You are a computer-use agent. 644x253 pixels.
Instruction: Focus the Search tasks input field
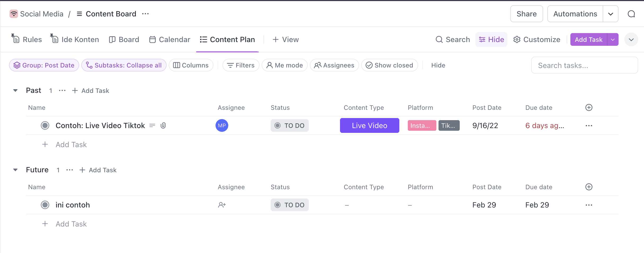[584, 65]
